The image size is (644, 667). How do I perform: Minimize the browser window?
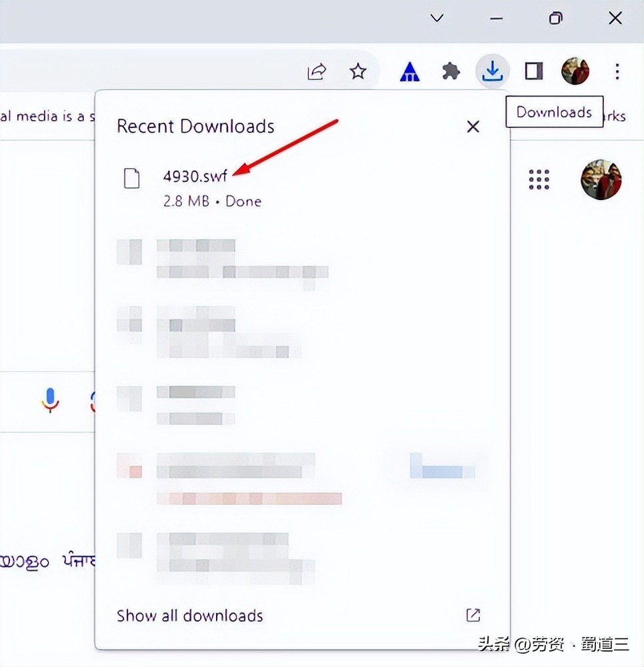pos(497,19)
